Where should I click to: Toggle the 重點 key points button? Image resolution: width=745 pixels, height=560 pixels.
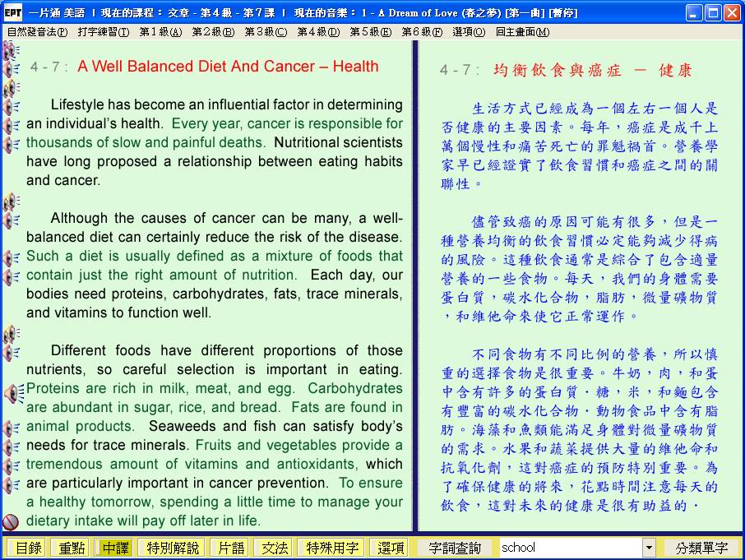69,548
